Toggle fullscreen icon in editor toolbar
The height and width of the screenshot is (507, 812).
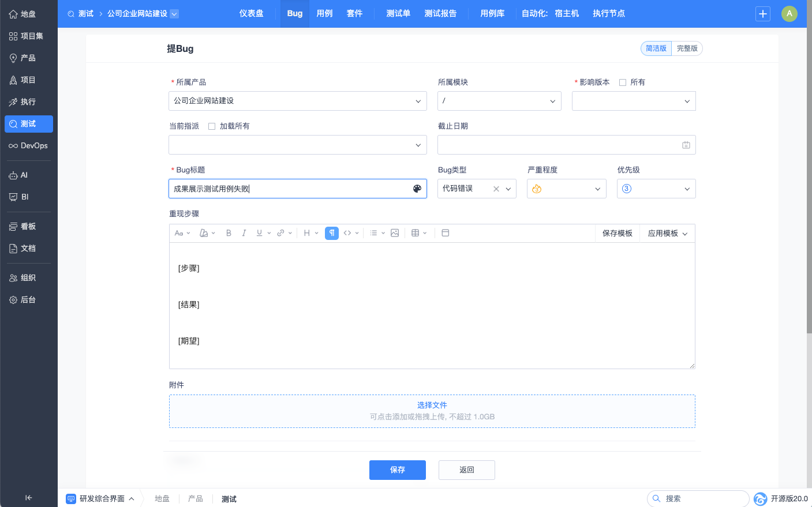click(x=446, y=233)
